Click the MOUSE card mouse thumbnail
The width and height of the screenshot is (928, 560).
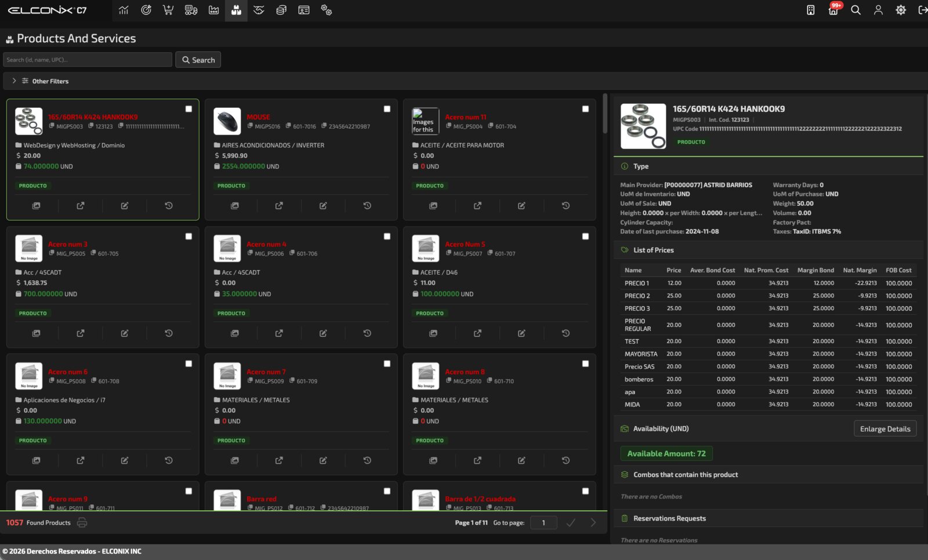[x=227, y=122]
